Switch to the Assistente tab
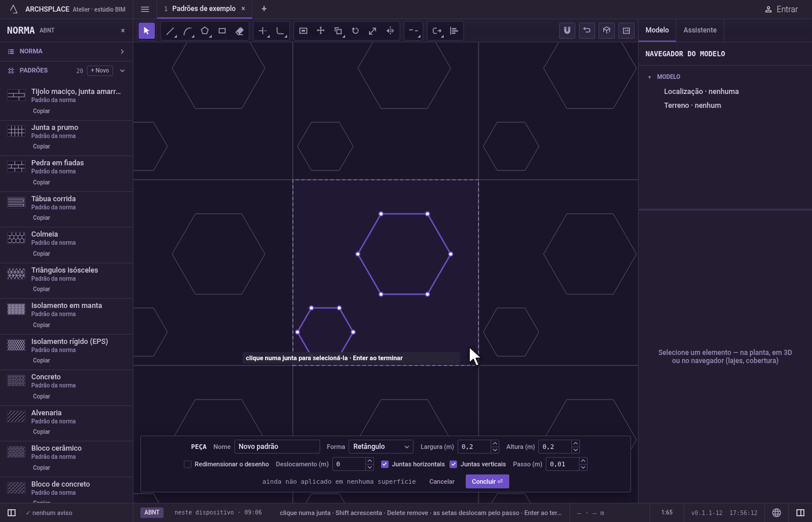The width and height of the screenshot is (812, 522). (x=699, y=30)
